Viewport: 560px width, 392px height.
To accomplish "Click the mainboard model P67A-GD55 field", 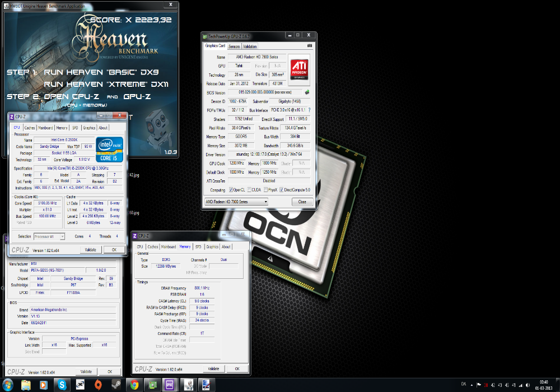I will (x=58, y=270).
